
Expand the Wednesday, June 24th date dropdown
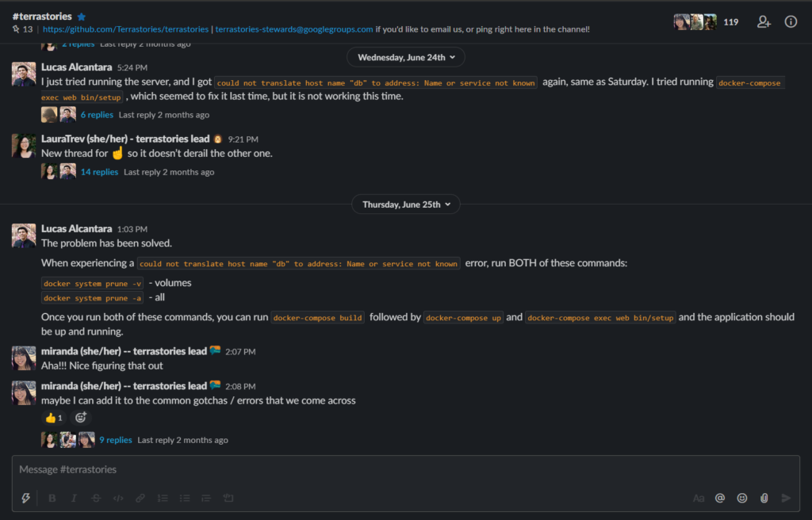pos(406,58)
